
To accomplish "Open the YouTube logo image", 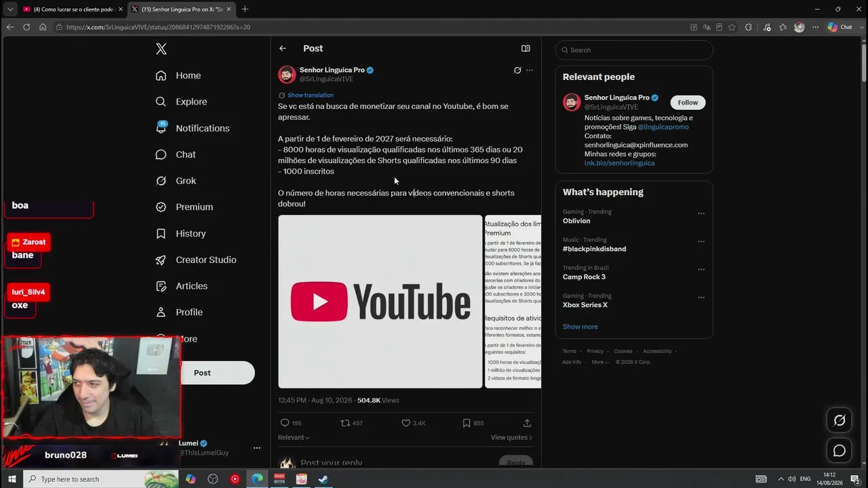I will (x=380, y=302).
